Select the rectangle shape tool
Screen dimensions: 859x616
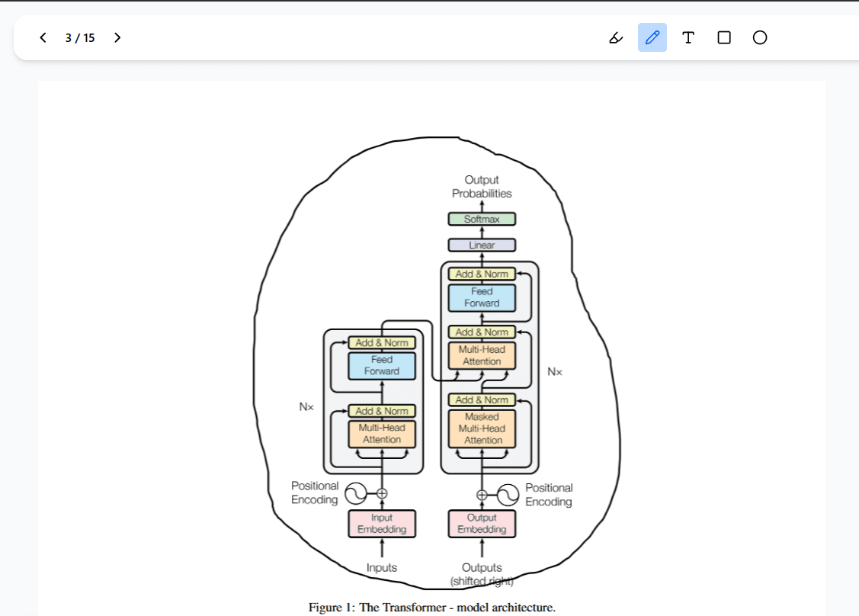[724, 37]
